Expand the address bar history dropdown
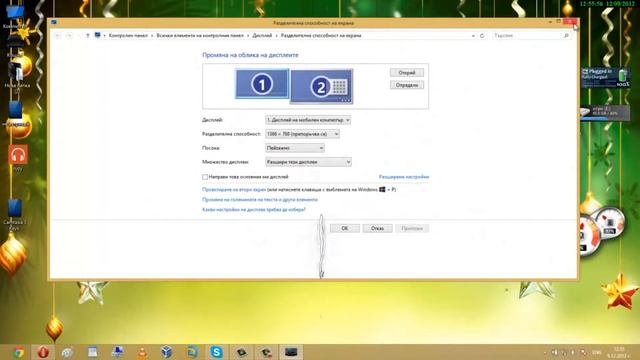Image resolution: width=640 pixels, height=360 pixels. pos(473,36)
